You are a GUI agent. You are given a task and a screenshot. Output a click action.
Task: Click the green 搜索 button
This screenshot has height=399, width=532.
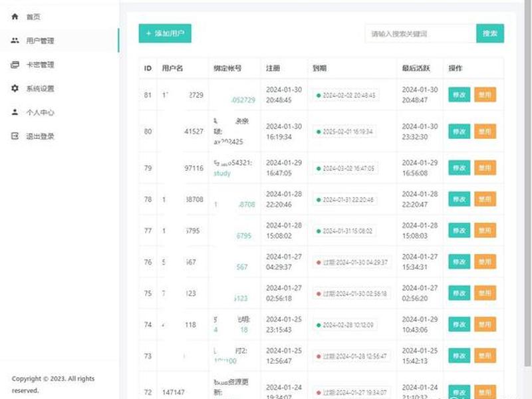coord(490,33)
